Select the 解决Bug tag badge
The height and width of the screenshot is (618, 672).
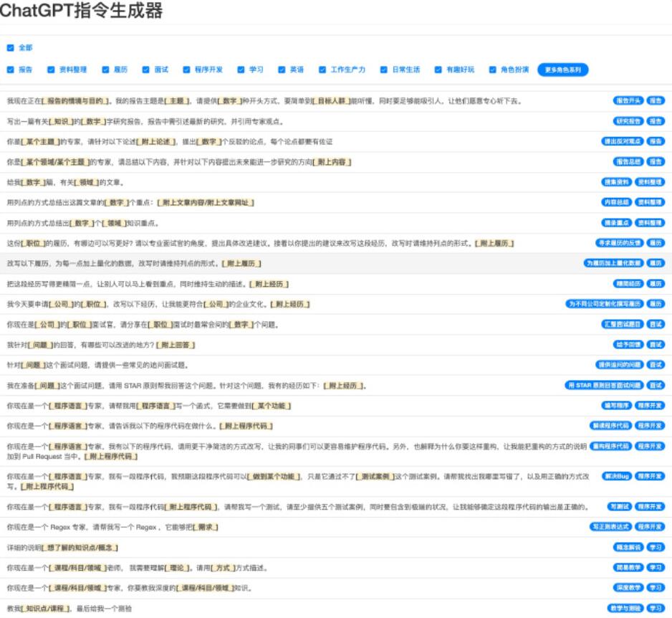618,475
